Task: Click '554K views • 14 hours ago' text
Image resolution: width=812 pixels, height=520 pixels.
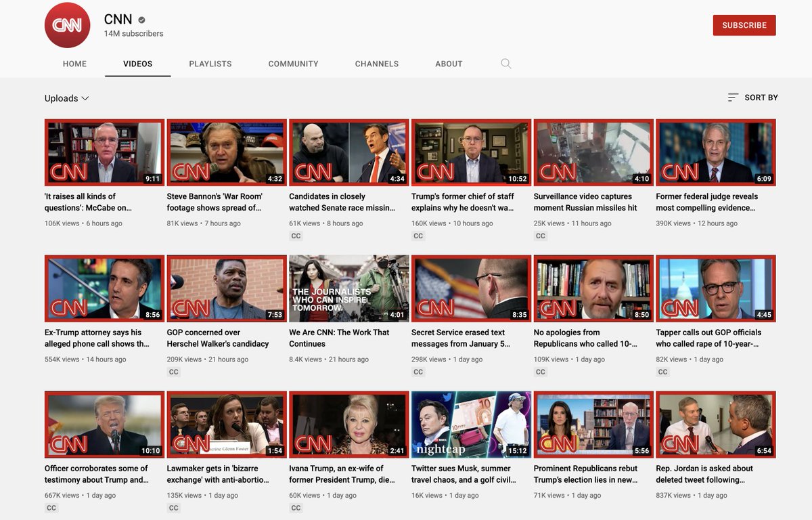Action: [x=85, y=360]
